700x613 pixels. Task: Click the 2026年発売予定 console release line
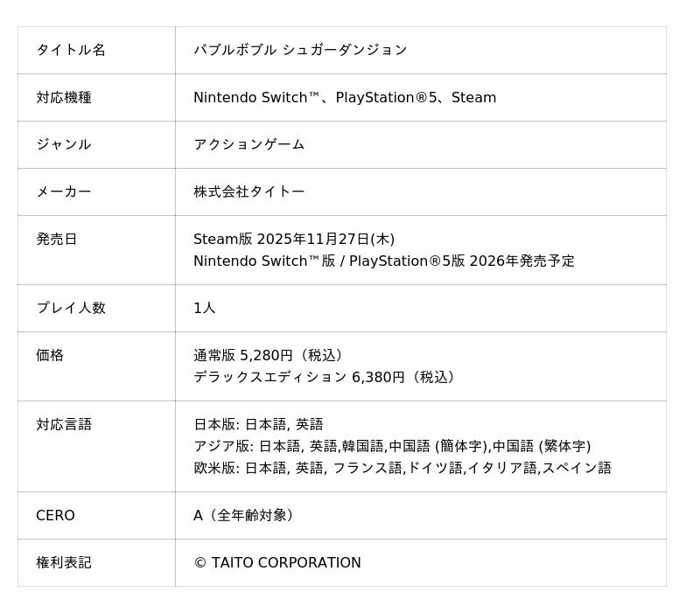384,261
